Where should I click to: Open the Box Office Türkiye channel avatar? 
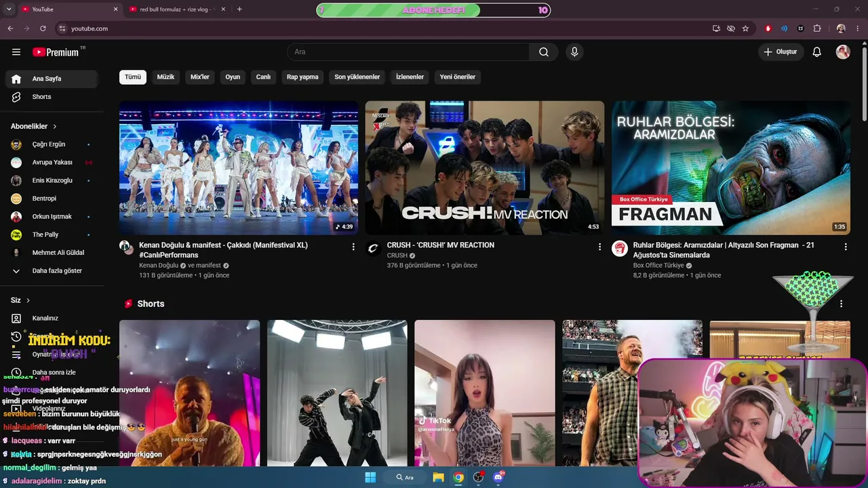point(619,248)
